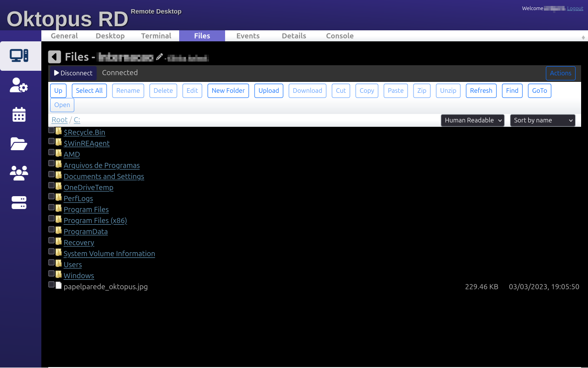Screen dimensions: 588x368
Task: Click the back arrow next to Files
Action: click(x=55, y=57)
